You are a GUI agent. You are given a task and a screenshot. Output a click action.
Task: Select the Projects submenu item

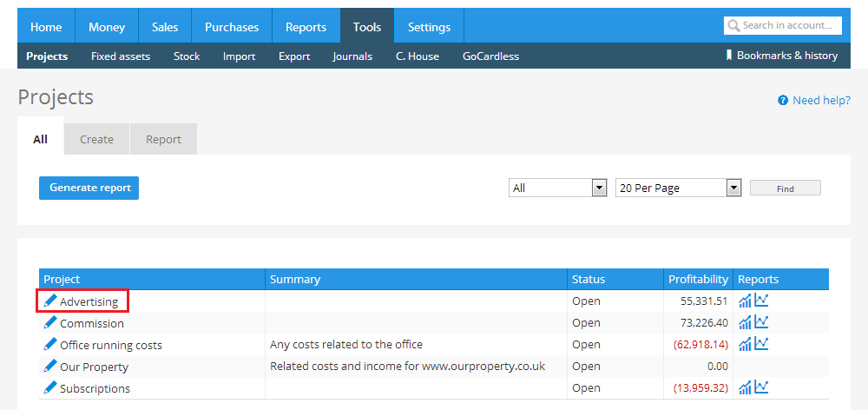pos(47,56)
